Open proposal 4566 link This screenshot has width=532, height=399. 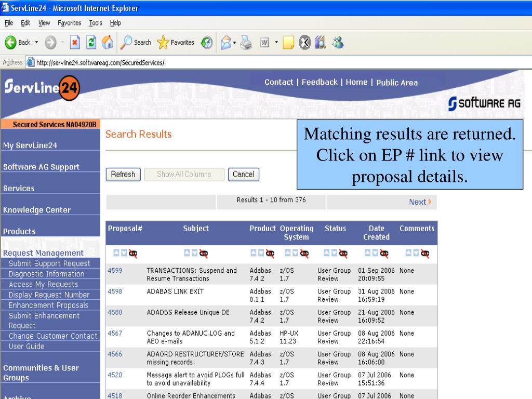pos(115,354)
